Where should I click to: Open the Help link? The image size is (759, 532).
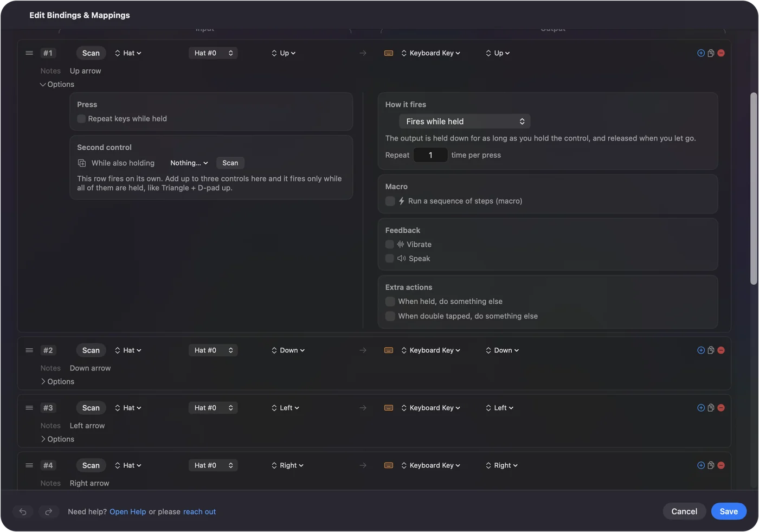[128, 512]
